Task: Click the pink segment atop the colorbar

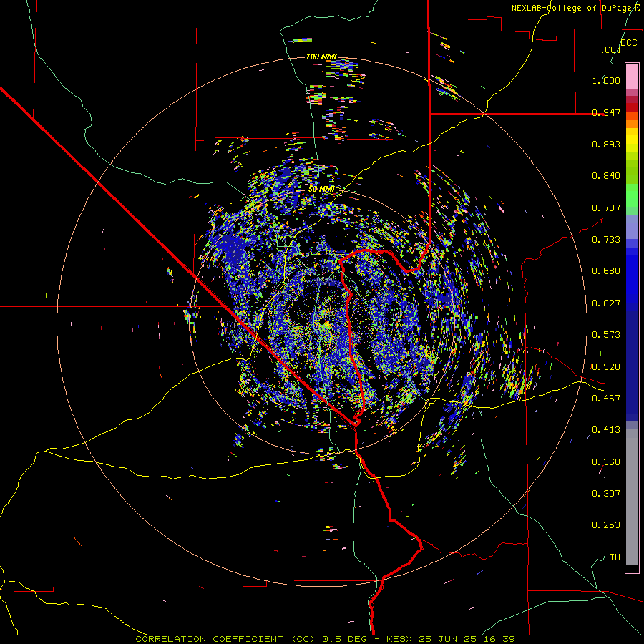Action: point(632,76)
